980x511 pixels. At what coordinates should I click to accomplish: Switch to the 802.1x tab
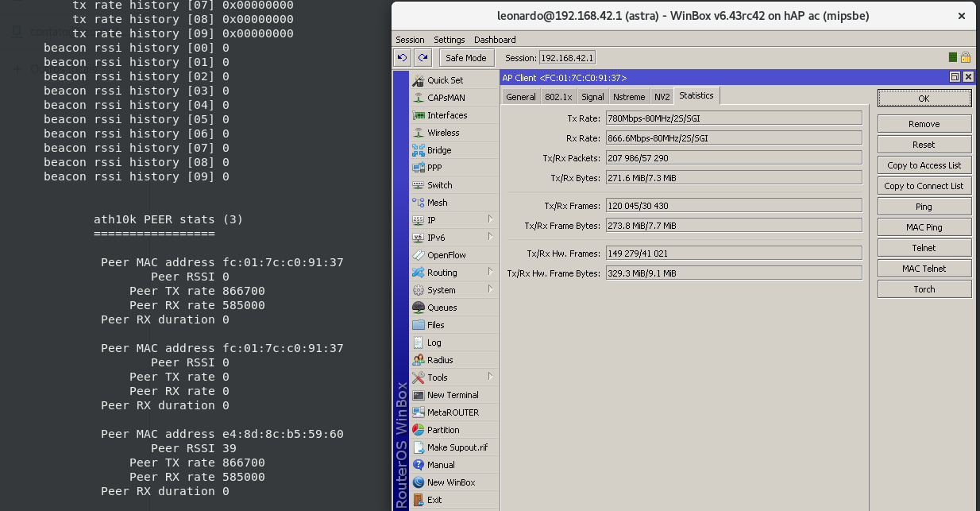(558, 97)
